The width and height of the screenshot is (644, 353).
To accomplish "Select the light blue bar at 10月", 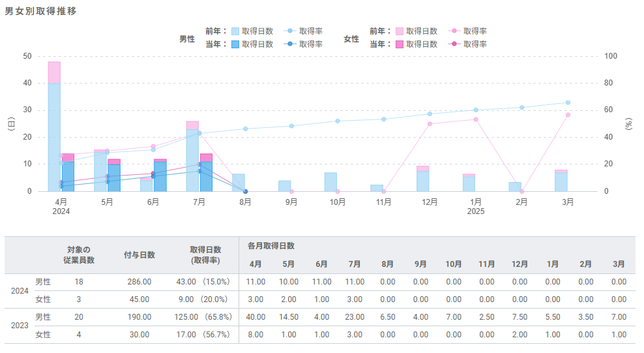I will 330,182.
